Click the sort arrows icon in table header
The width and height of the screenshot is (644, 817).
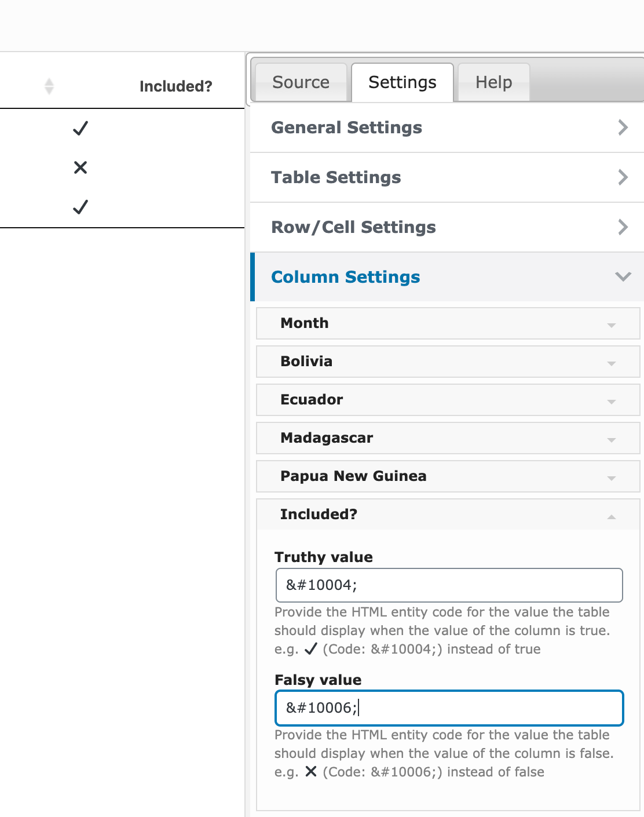tap(49, 86)
